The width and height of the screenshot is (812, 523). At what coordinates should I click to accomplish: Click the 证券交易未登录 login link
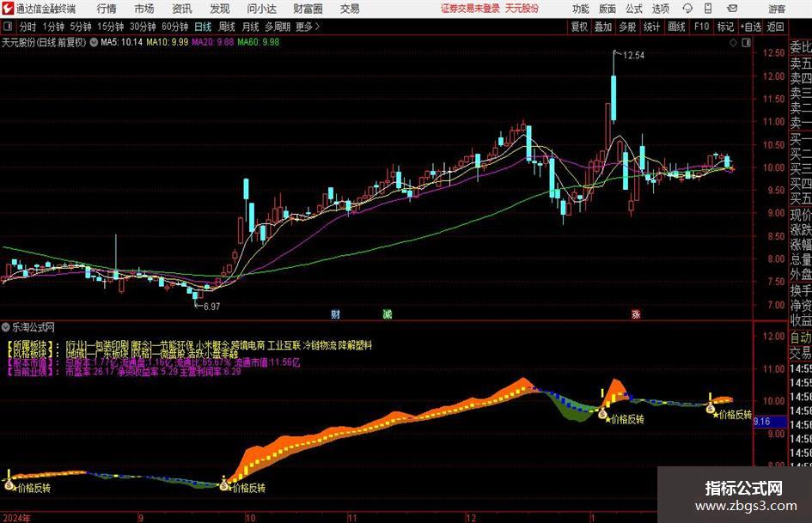coord(470,9)
